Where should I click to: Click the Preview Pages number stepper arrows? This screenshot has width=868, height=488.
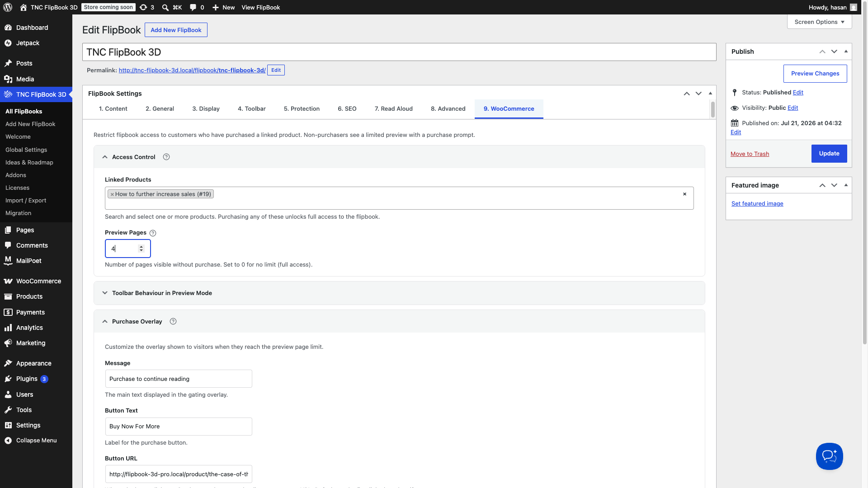pyautogui.click(x=141, y=249)
